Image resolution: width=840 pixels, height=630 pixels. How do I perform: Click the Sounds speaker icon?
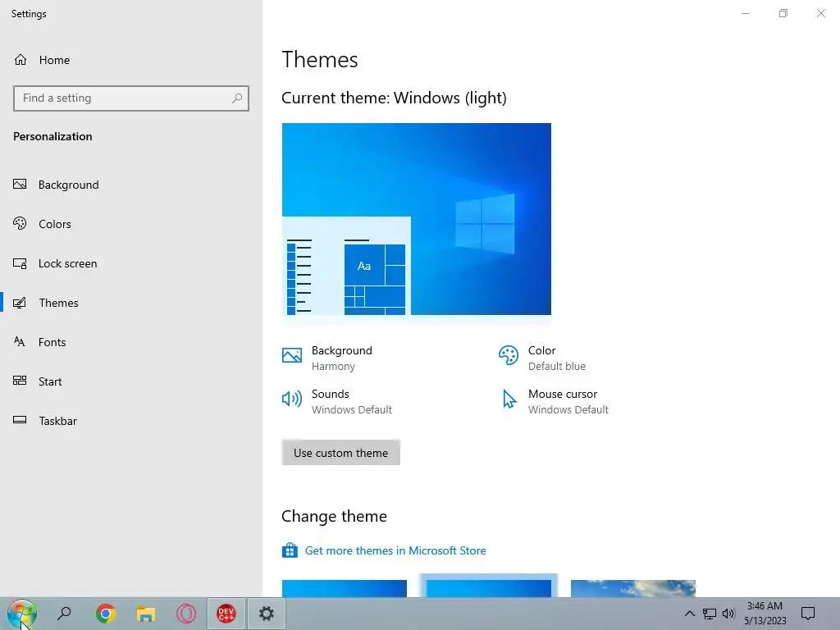[x=292, y=399]
